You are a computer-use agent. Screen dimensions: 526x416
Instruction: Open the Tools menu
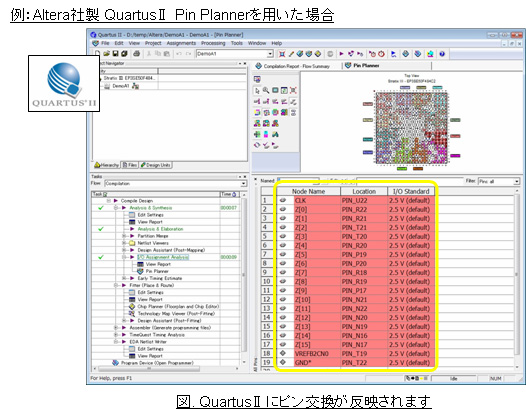236,43
